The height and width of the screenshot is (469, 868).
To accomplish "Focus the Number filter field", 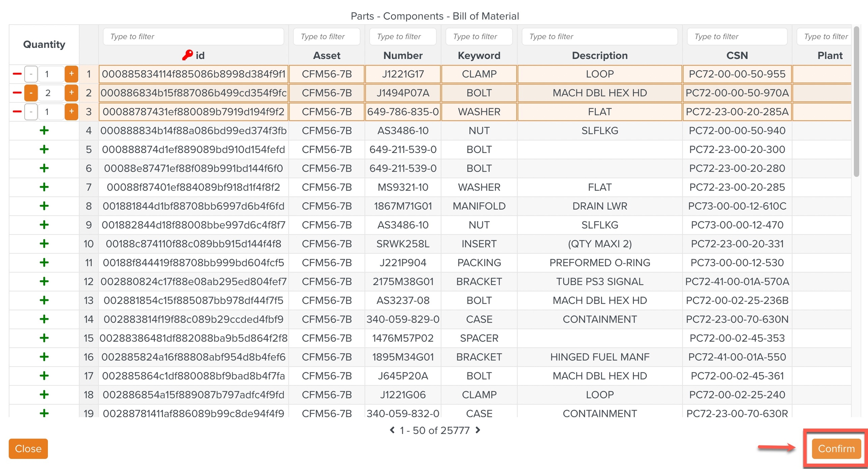I will (x=403, y=36).
